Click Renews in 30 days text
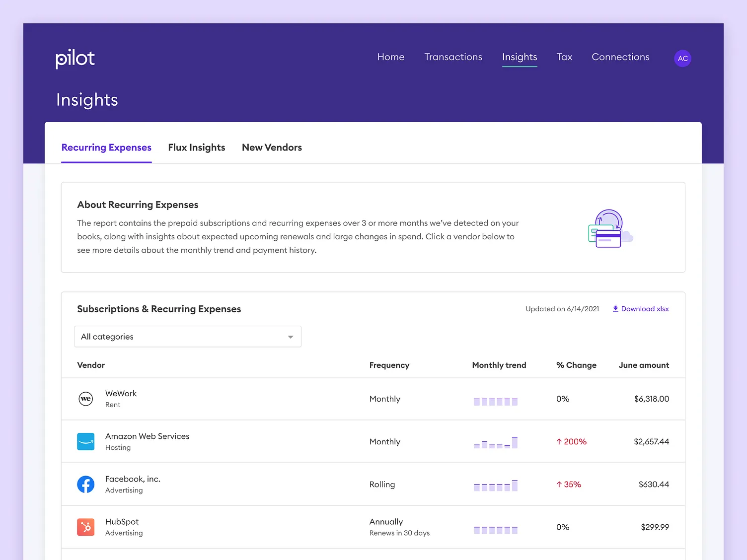The image size is (747, 560). pyautogui.click(x=399, y=533)
